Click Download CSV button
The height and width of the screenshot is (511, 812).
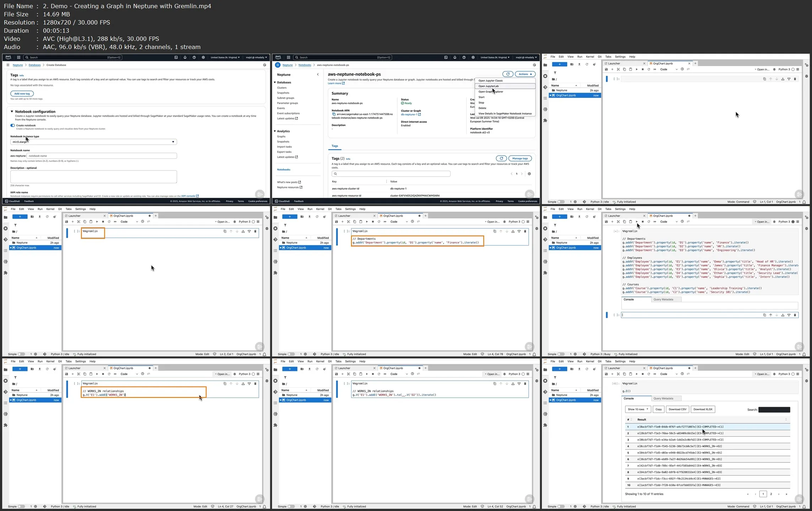coord(677,409)
